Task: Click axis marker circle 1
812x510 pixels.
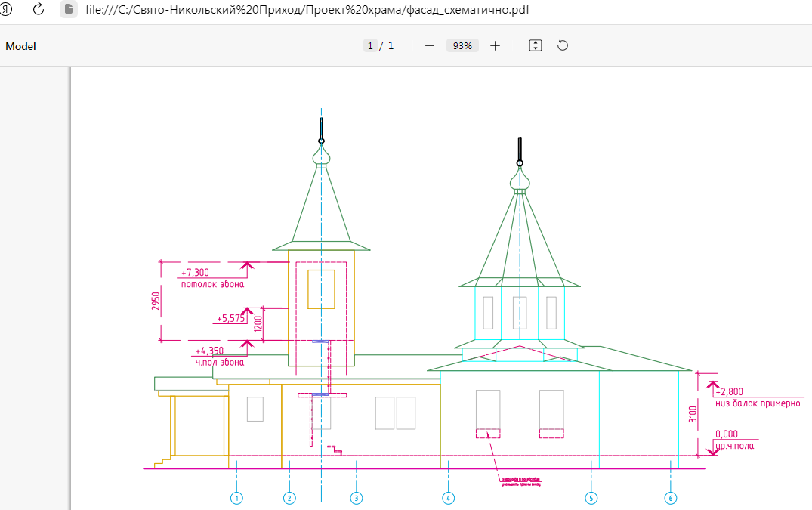Action: click(x=236, y=499)
